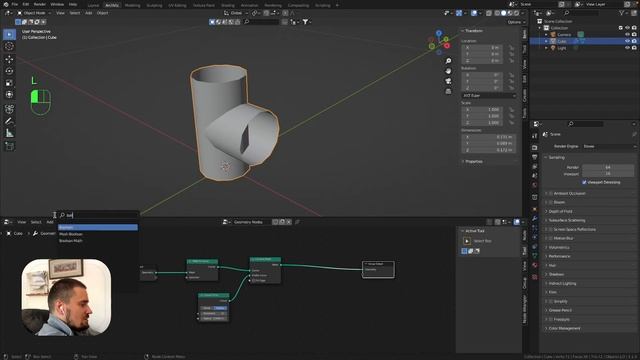
Task: Toggle render camera icon for Light
Action: point(634,48)
